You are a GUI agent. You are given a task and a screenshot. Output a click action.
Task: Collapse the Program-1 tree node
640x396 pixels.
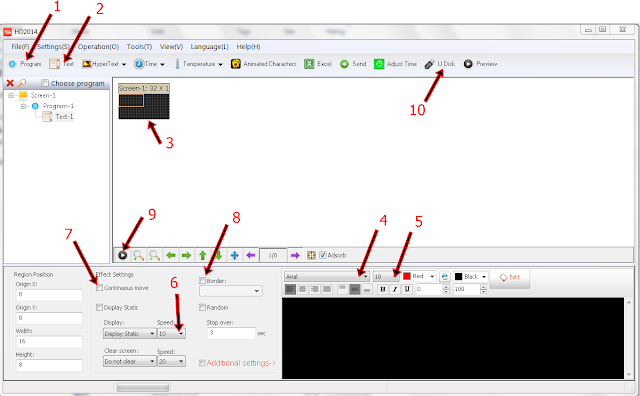[23, 106]
